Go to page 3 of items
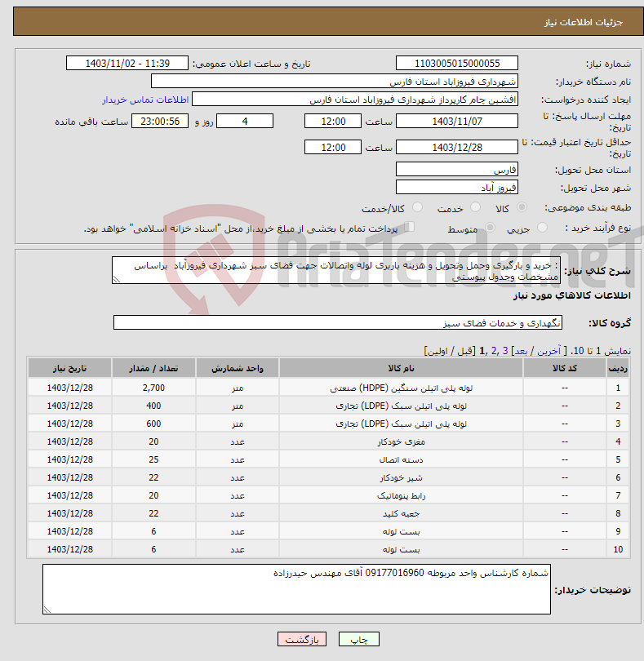The image size is (644, 661). pyautogui.click(x=504, y=351)
